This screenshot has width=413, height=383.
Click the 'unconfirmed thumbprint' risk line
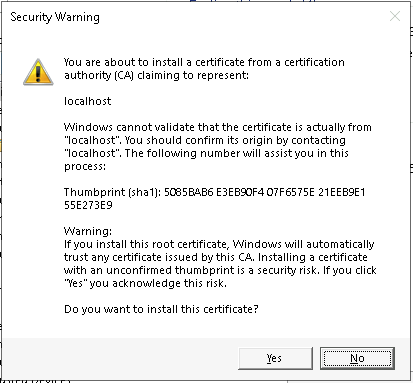point(220,270)
